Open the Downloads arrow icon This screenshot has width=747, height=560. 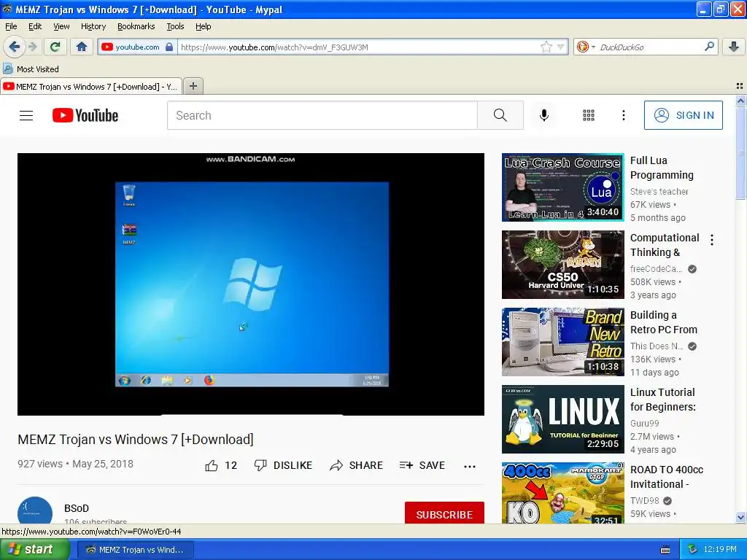734,47
